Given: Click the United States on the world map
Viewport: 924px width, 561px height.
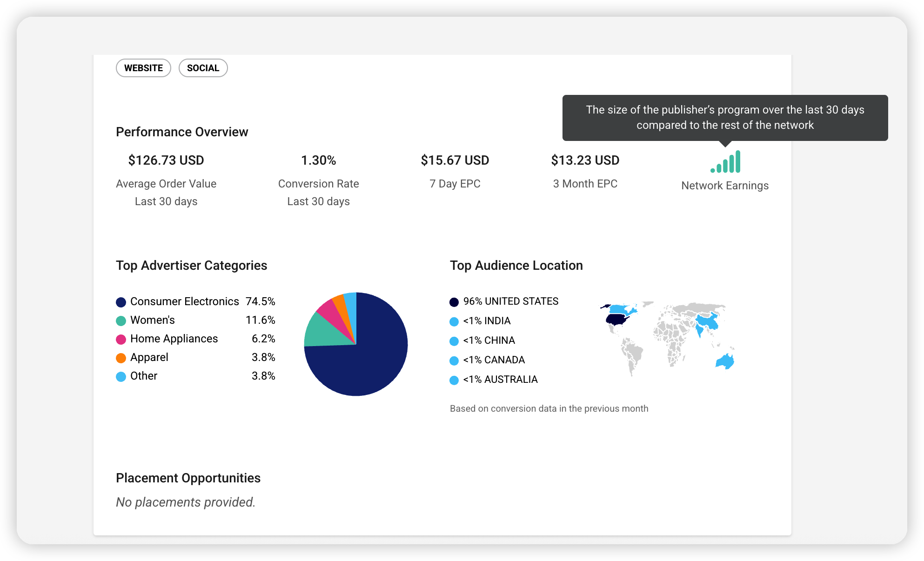Looking at the screenshot, I should coord(616,319).
